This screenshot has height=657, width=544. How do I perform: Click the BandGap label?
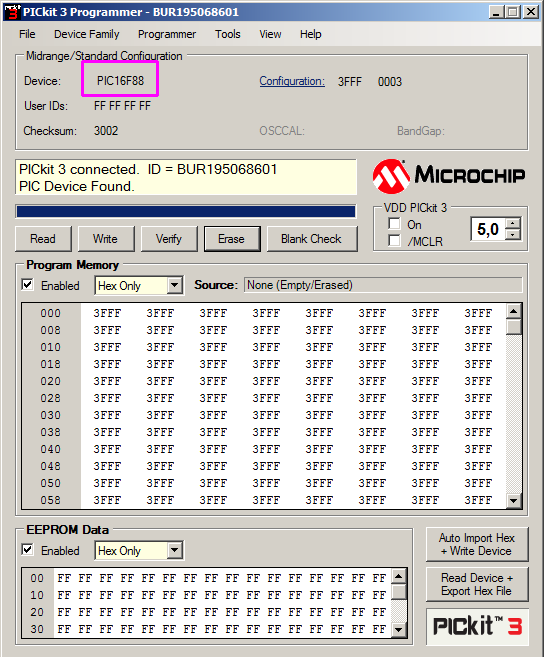pos(421,131)
